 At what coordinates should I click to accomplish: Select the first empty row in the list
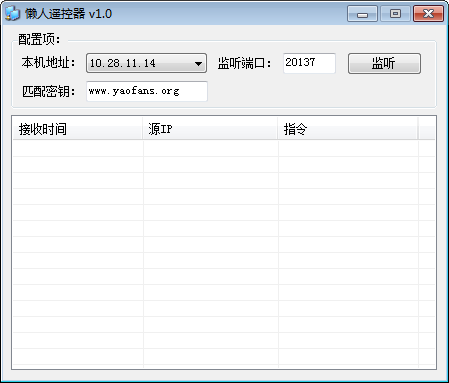coord(224,148)
